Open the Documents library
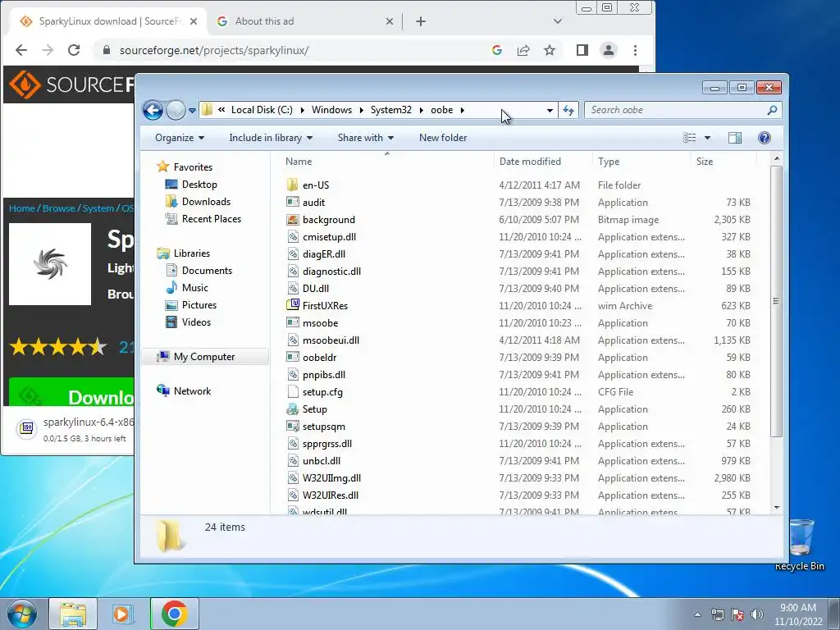Image resolution: width=840 pixels, height=630 pixels. [x=207, y=271]
